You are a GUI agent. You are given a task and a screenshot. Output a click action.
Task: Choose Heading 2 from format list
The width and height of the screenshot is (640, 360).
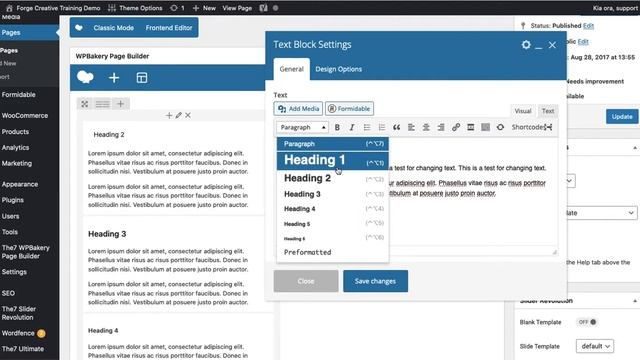pos(333,178)
